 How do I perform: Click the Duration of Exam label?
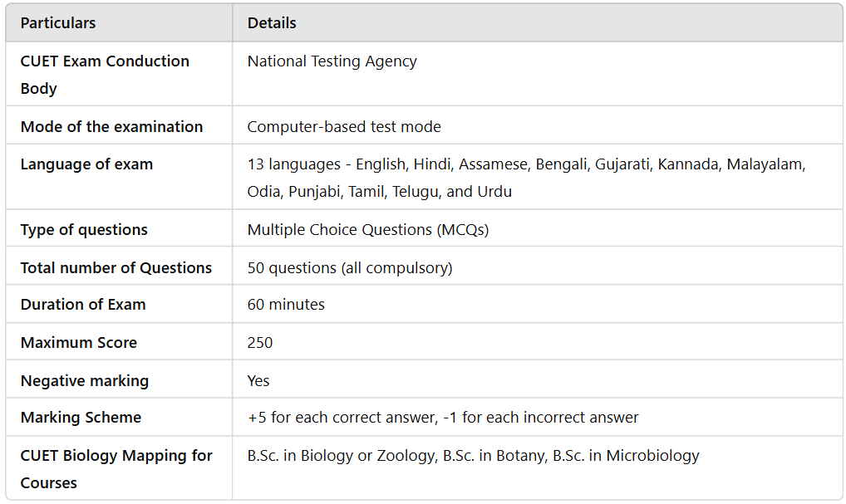[x=83, y=305]
